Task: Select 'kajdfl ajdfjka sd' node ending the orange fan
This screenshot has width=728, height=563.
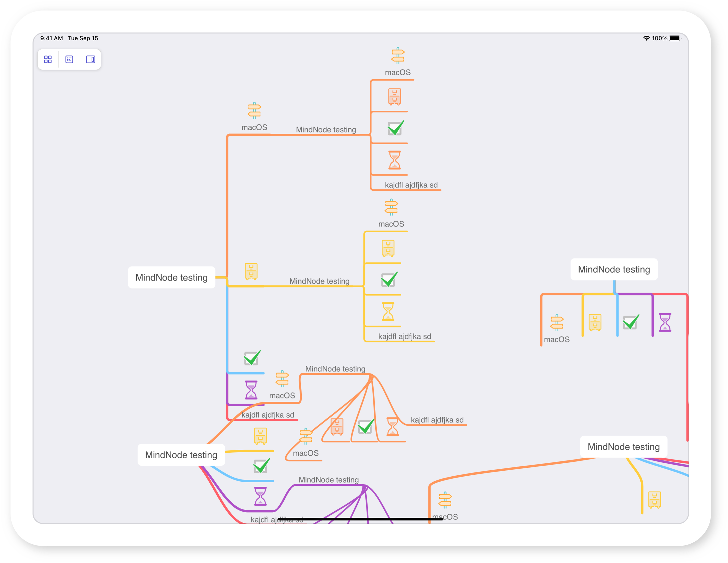Action: [x=437, y=420]
